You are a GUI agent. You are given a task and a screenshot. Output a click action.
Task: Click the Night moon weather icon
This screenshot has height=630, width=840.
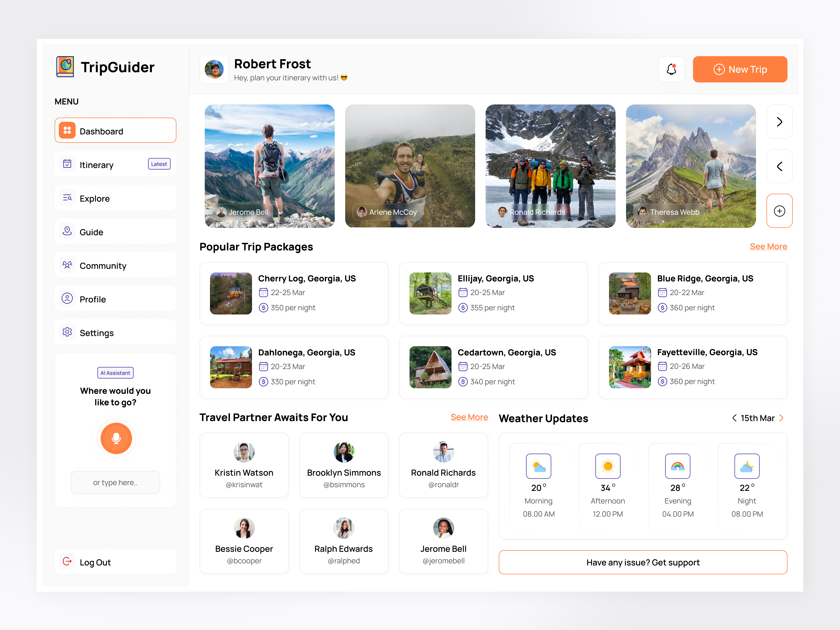click(747, 466)
